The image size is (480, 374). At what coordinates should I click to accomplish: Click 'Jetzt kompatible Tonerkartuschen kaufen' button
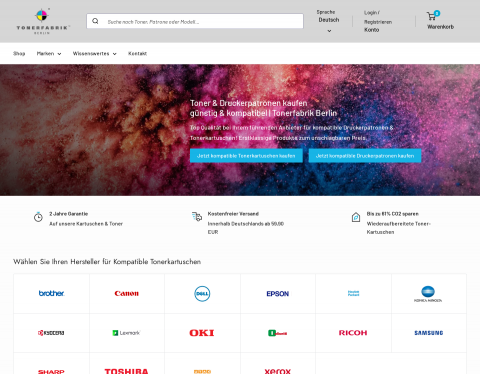[x=246, y=156]
